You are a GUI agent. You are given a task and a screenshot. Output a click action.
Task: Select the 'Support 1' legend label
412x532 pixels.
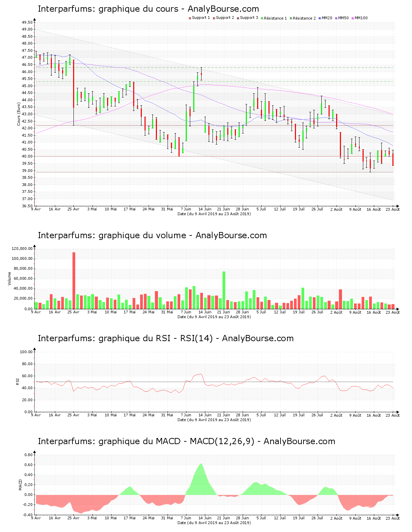(201, 18)
